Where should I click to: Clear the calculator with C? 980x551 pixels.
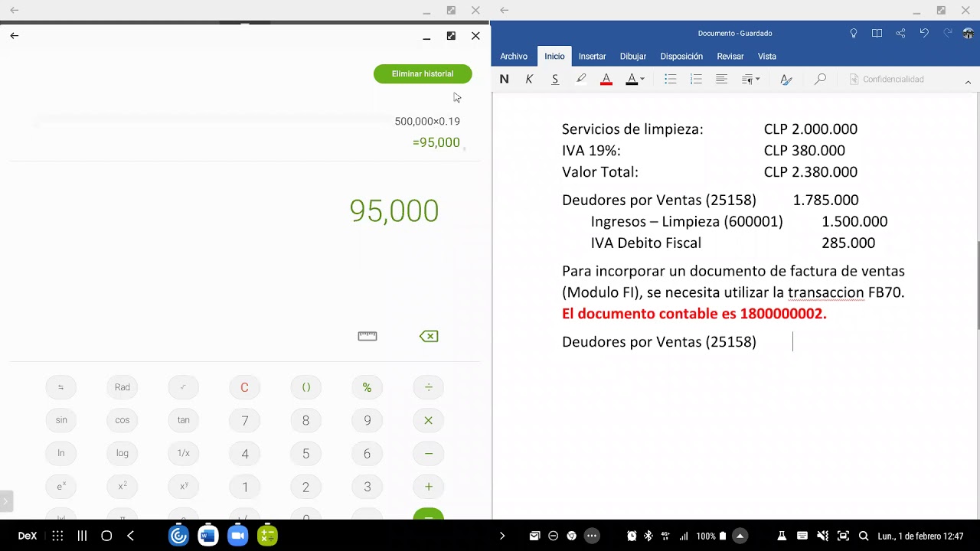(x=244, y=387)
